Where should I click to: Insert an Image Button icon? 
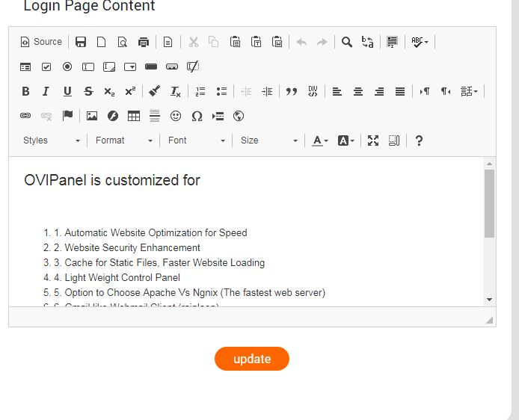[x=172, y=67]
